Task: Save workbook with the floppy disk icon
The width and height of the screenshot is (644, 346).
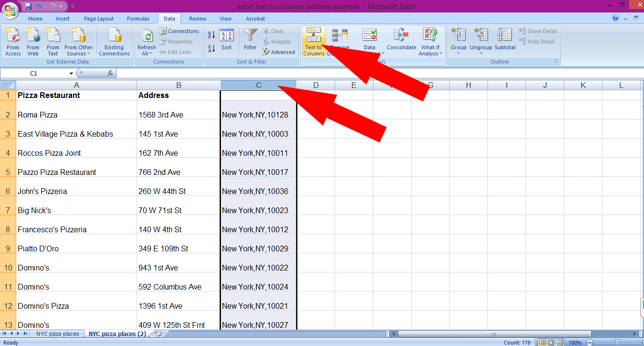Action: (x=28, y=6)
